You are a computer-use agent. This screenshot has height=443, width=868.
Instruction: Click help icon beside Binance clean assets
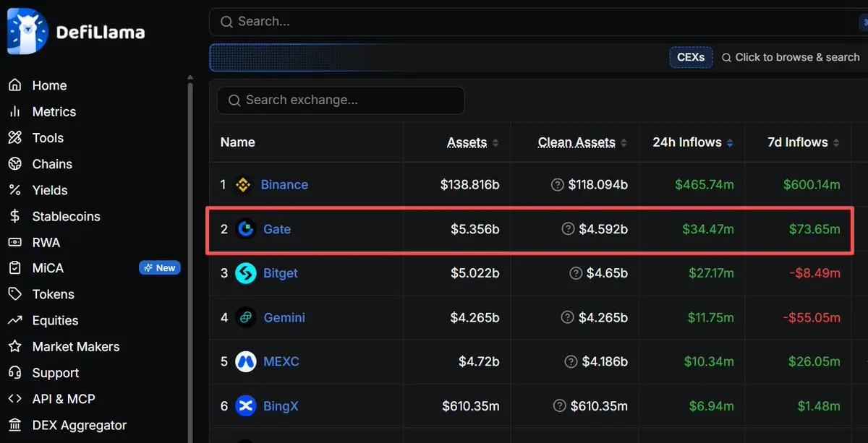pos(558,185)
